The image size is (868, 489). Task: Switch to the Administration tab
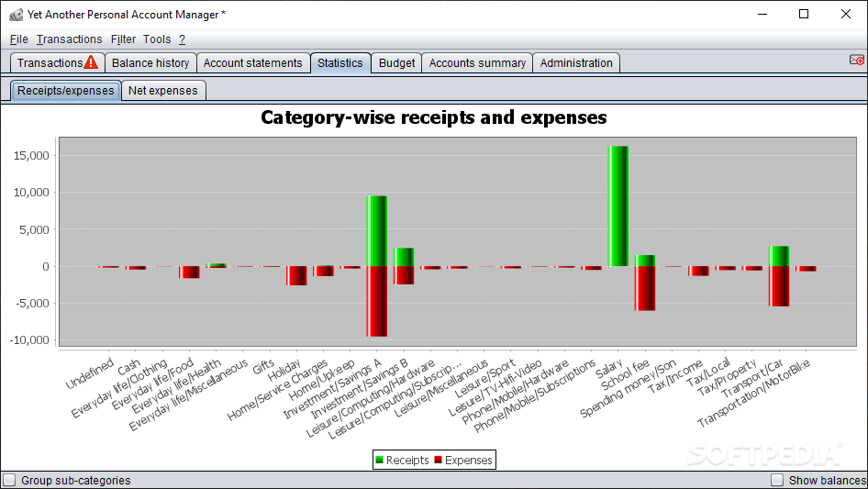click(x=576, y=62)
